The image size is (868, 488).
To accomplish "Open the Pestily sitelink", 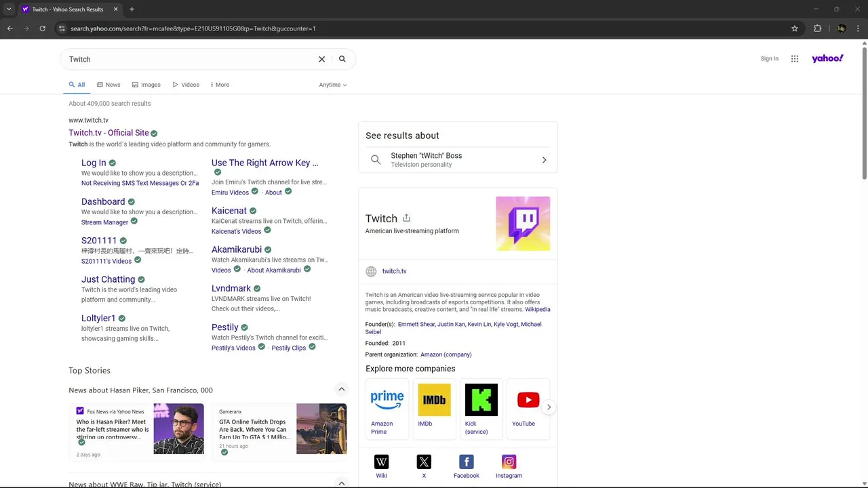I will pos(225,327).
